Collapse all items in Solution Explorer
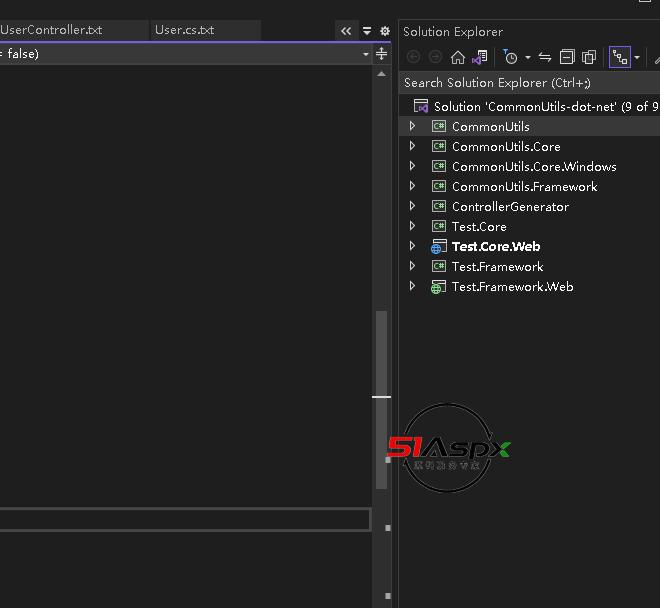 click(567, 57)
